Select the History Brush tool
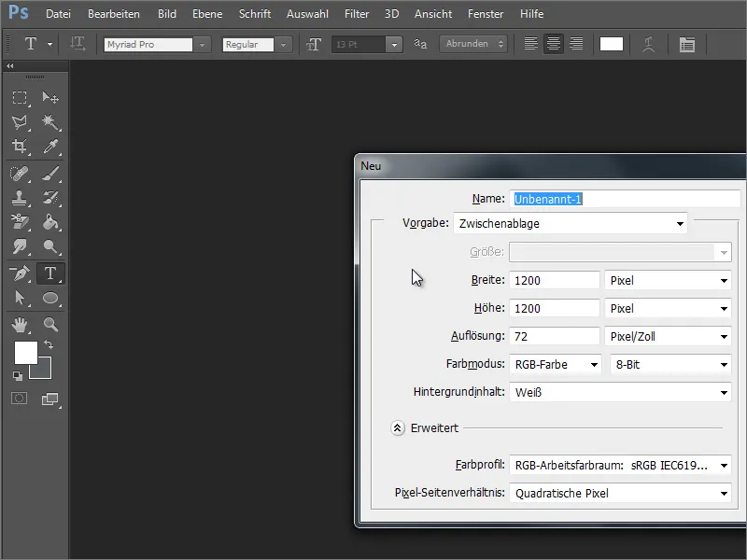The height and width of the screenshot is (560, 747). coord(50,198)
